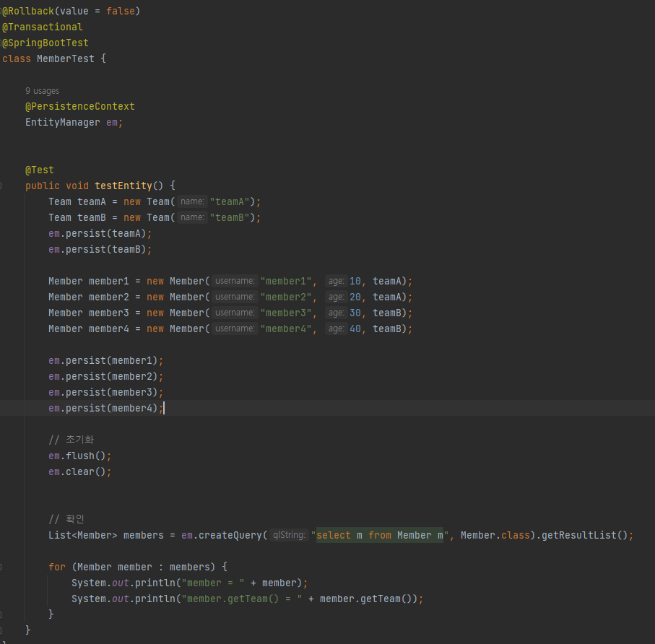655x644 pixels.
Task: Click the em.persist(member4) statement
Action: pyautogui.click(x=105, y=408)
